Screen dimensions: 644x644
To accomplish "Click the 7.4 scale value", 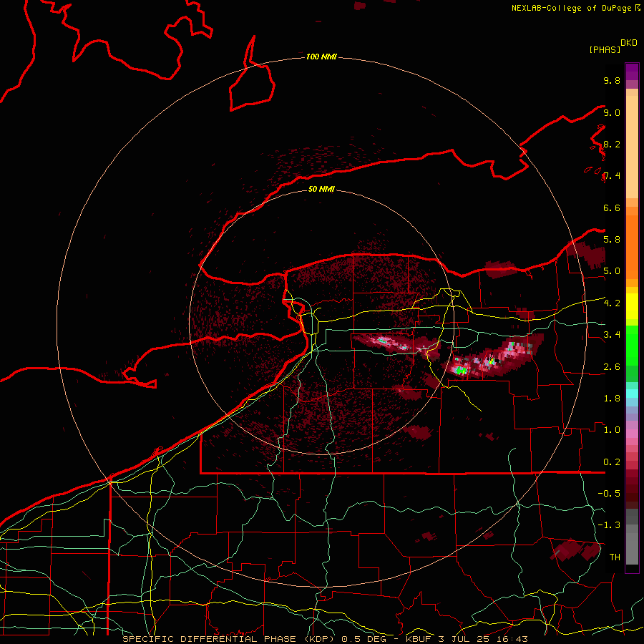I will [x=612, y=176].
